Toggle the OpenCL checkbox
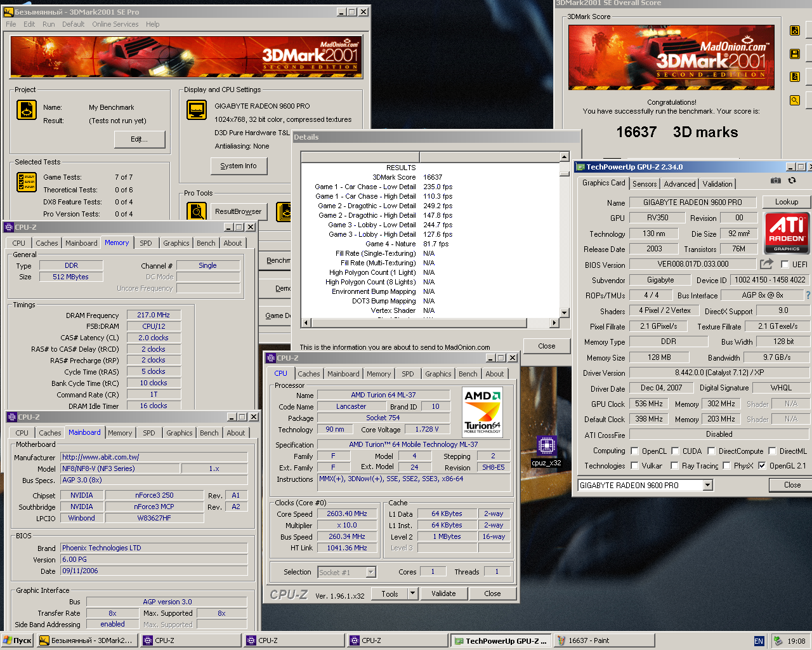 pyautogui.click(x=634, y=451)
